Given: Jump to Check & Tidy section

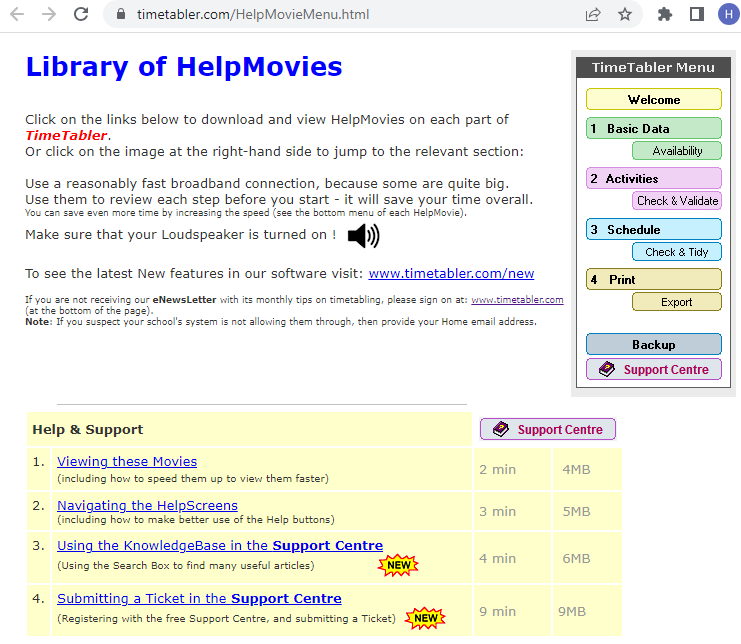Looking at the screenshot, I should point(677,252).
